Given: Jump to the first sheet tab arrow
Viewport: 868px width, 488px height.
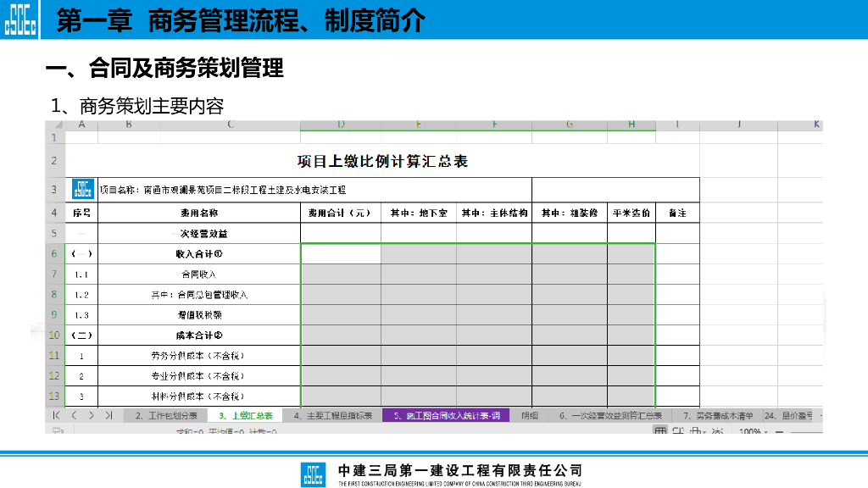Looking at the screenshot, I should click(x=56, y=415).
